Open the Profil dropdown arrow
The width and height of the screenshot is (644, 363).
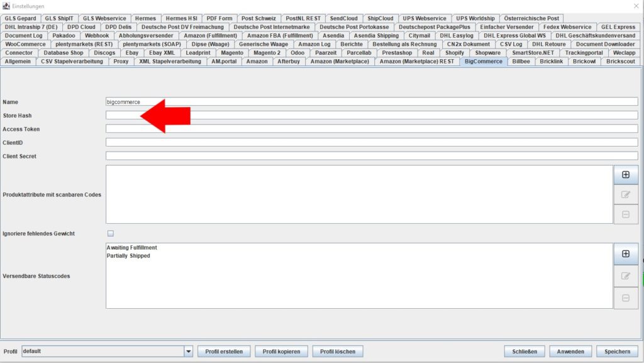coord(189,352)
